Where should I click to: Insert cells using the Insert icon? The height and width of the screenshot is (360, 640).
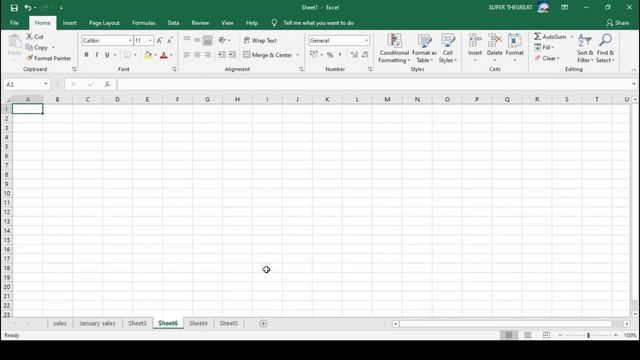[x=475, y=41]
